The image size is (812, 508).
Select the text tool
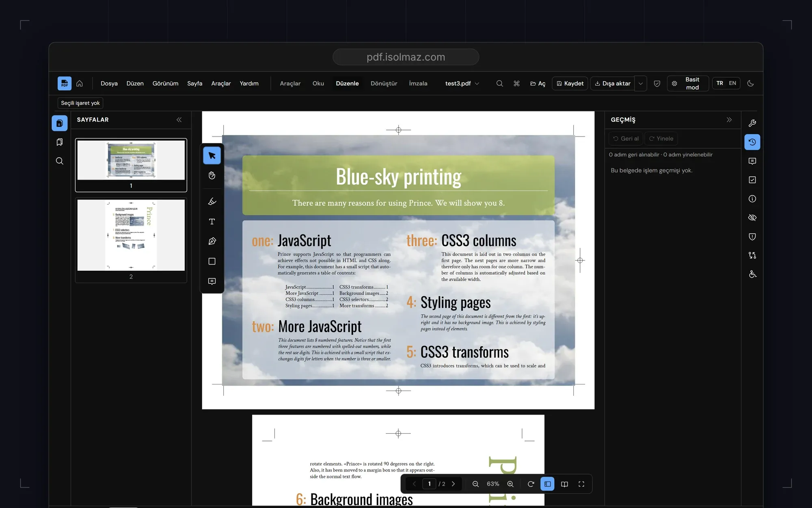212,221
